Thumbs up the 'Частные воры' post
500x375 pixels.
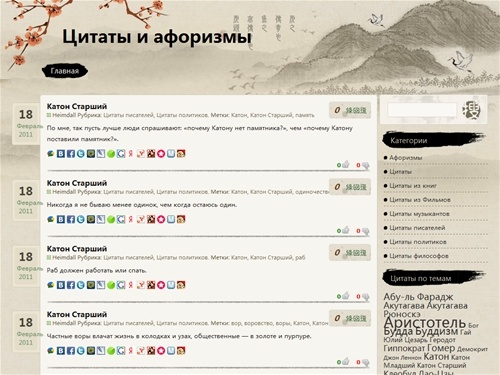click(x=345, y=361)
